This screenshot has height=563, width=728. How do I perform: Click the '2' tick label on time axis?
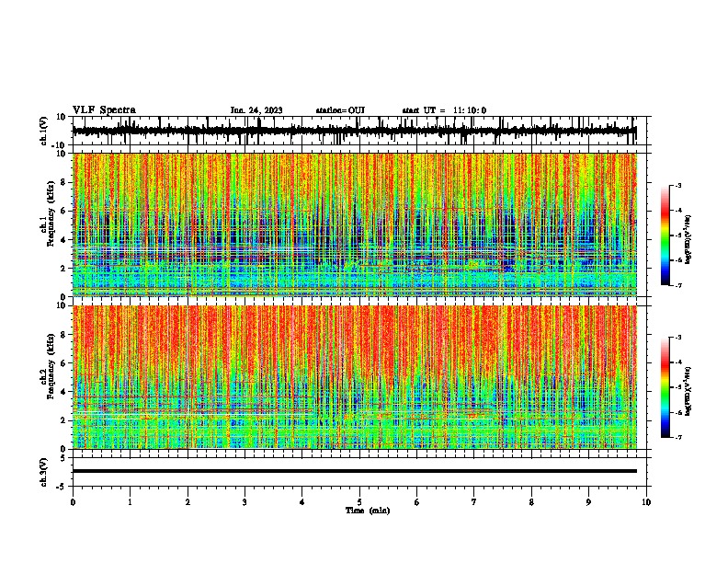188,502
